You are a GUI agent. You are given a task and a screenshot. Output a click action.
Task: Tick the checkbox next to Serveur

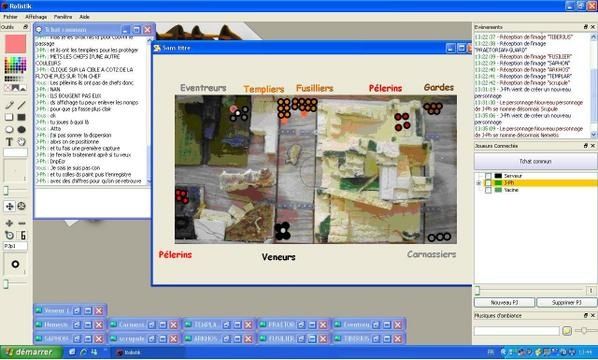click(488, 176)
